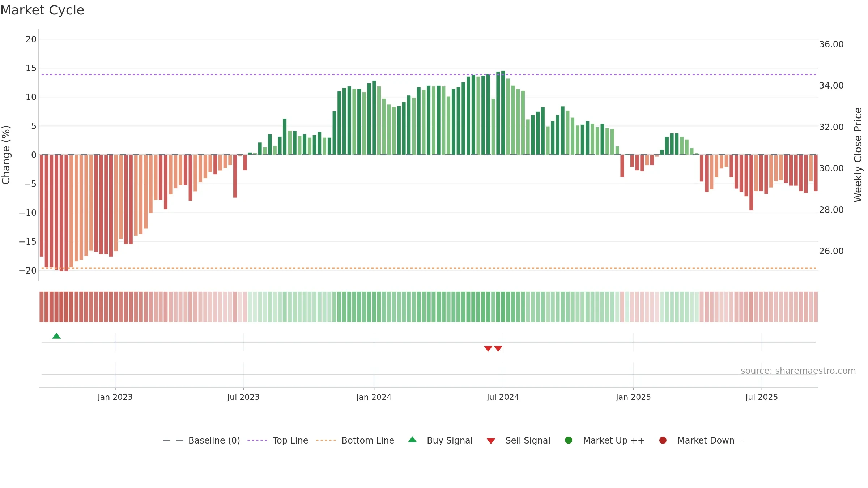
Task: Click the purple dotted line sample in legend
Action: pyautogui.click(x=258, y=440)
